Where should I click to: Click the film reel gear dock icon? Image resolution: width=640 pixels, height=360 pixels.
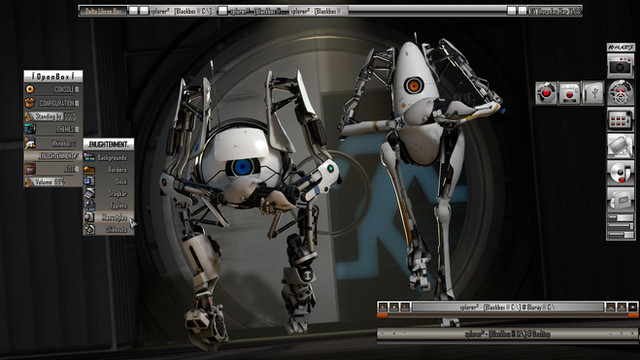click(620, 92)
